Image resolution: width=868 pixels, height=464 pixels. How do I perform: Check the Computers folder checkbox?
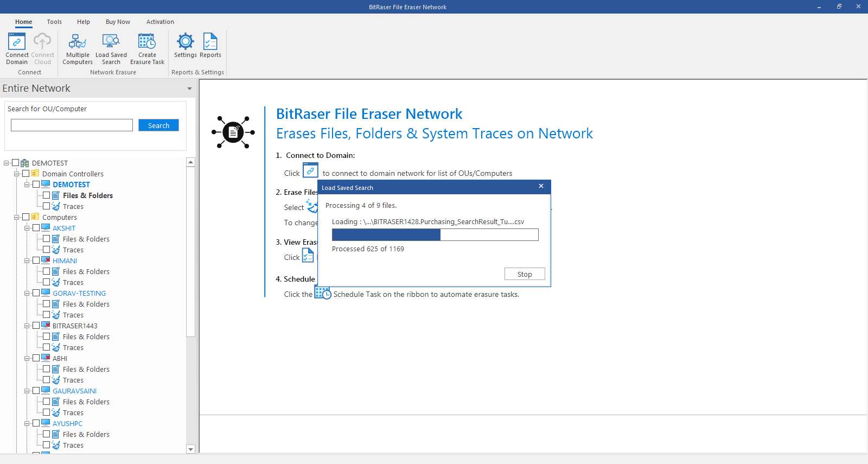[25, 217]
